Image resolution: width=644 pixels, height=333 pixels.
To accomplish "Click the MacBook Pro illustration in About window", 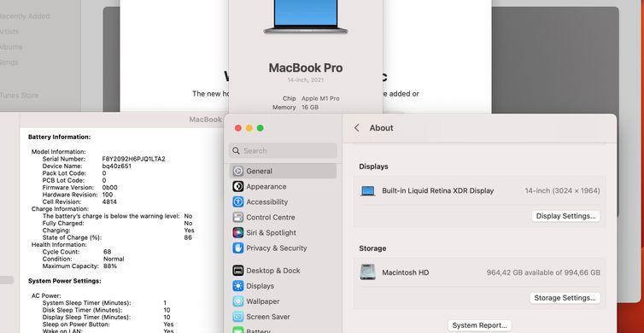I will coord(306,16).
